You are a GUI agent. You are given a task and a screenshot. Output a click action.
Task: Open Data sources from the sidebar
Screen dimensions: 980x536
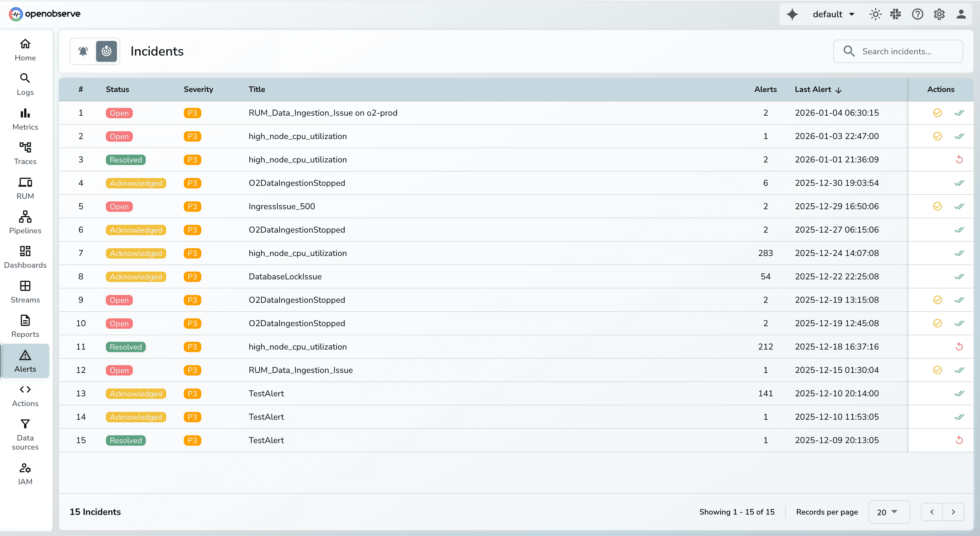click(25, 434)
